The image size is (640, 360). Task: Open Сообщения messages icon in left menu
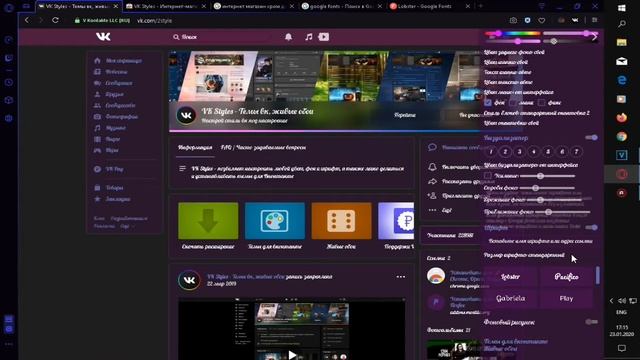97,83
